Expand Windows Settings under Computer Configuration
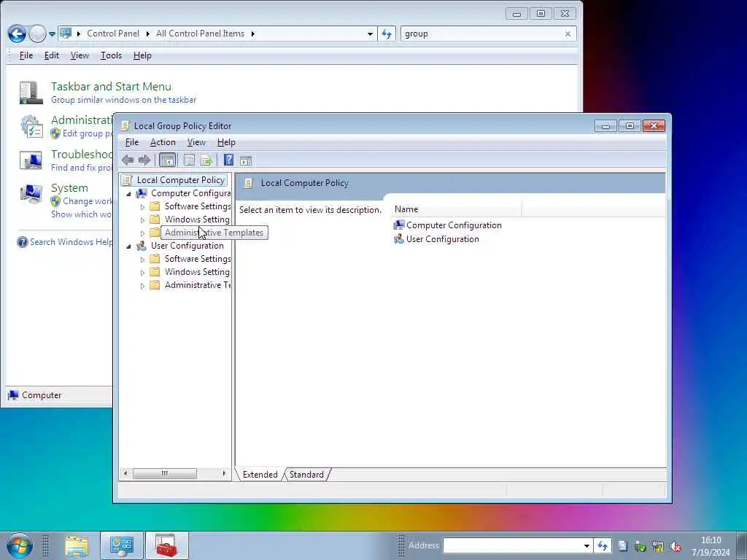The height and width of the screenshot is (560, 747). [x=142, y=220]
